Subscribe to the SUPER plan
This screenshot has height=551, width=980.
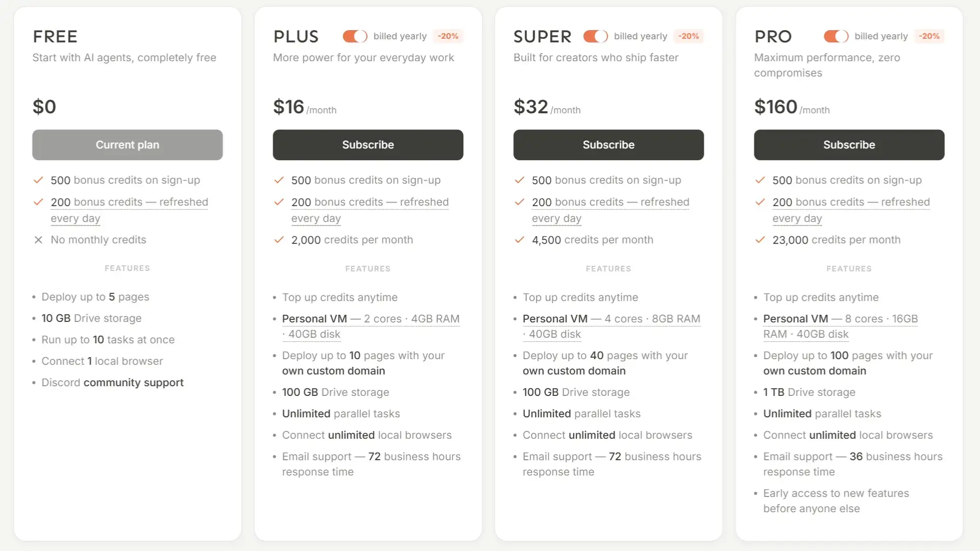coord(608,145)
